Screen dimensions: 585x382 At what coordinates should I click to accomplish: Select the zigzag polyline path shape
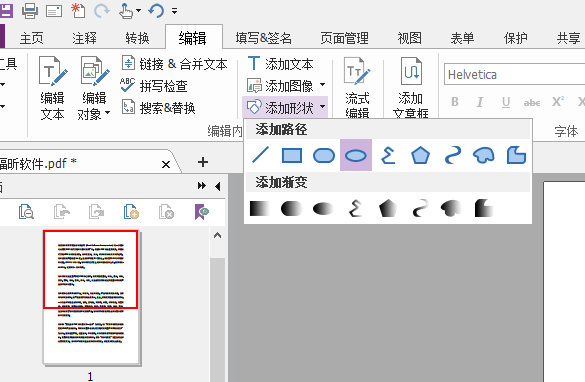pyautogui.click(x=388, y=155)
